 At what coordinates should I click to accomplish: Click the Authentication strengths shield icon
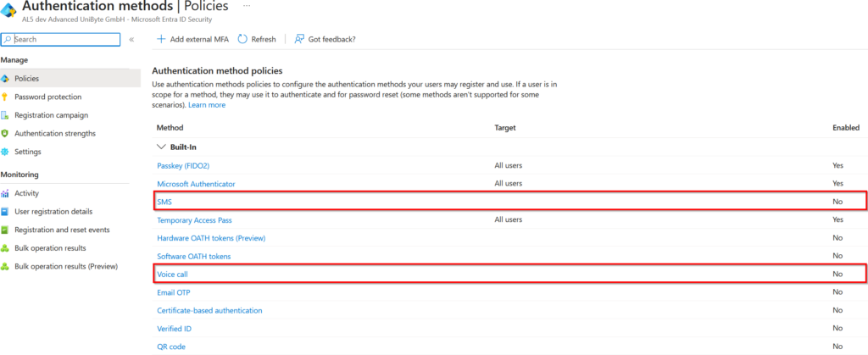6,134
